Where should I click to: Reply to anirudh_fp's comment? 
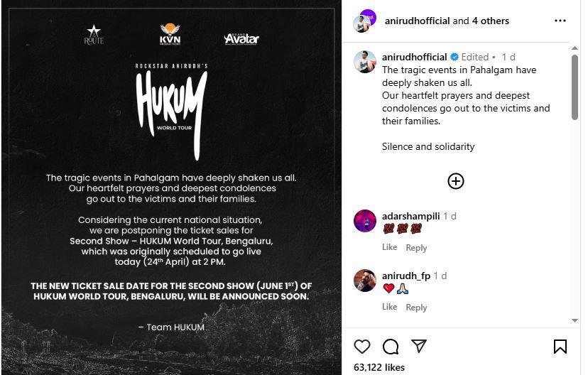click(x=416, y=307)
